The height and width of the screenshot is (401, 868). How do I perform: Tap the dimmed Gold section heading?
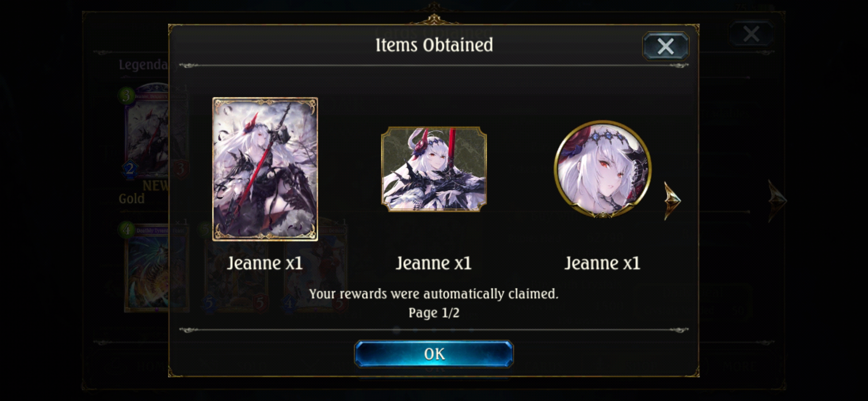(x=131, y=199)
